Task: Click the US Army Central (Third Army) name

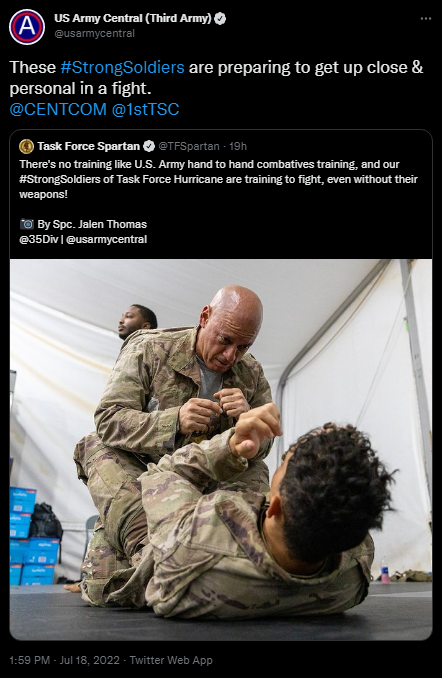Action: (x=133, y=18)
